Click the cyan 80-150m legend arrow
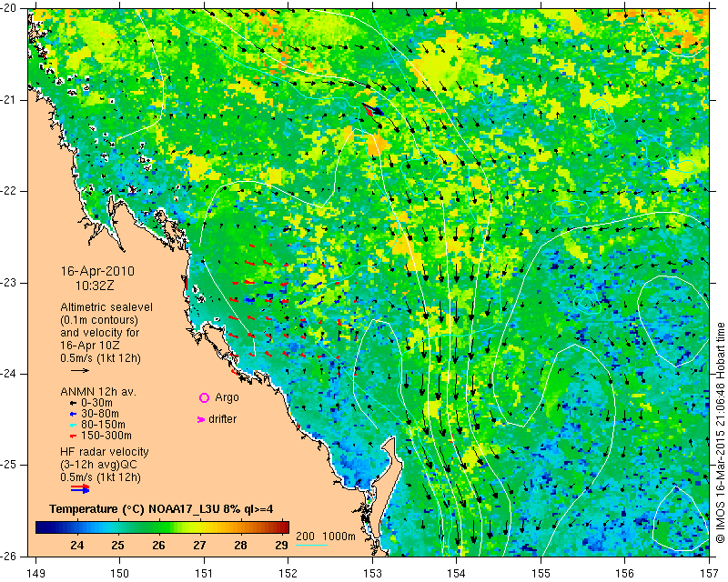 coord(73,425)
